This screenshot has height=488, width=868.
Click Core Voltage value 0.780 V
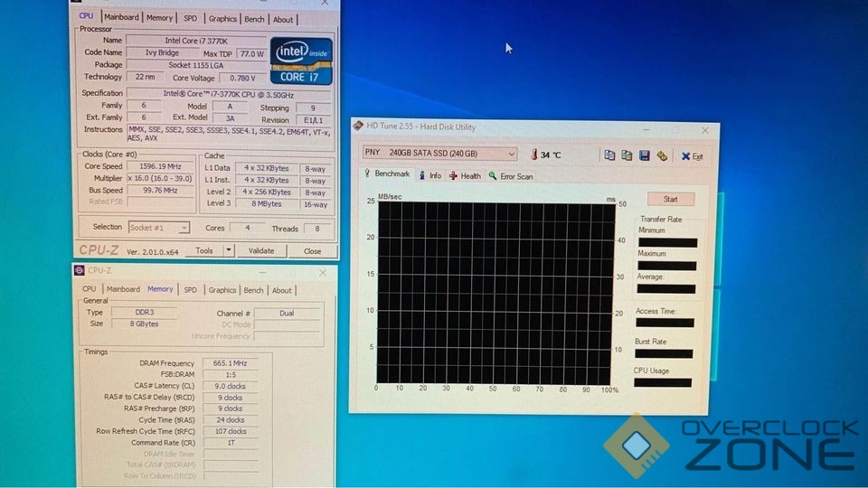pos(242,78)
